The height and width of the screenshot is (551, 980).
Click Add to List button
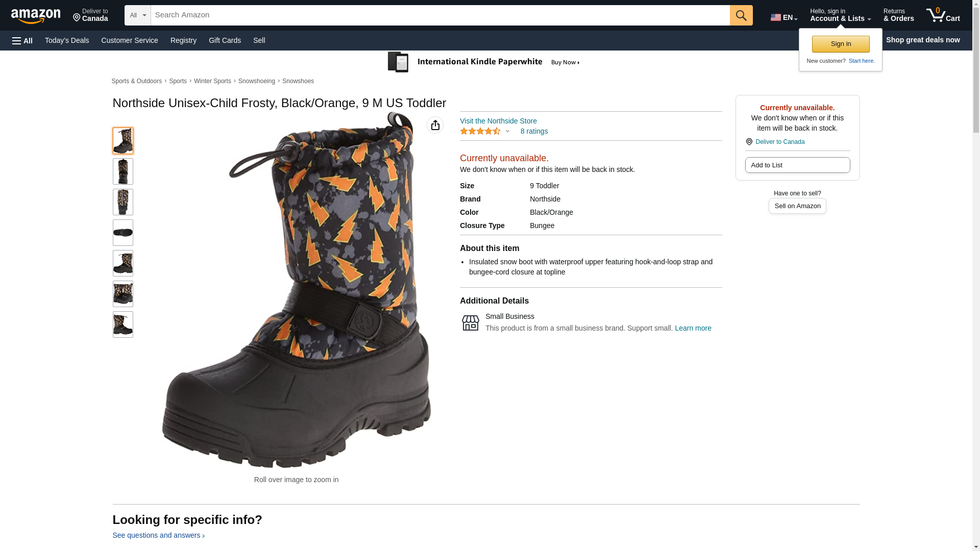coord(797,165)
